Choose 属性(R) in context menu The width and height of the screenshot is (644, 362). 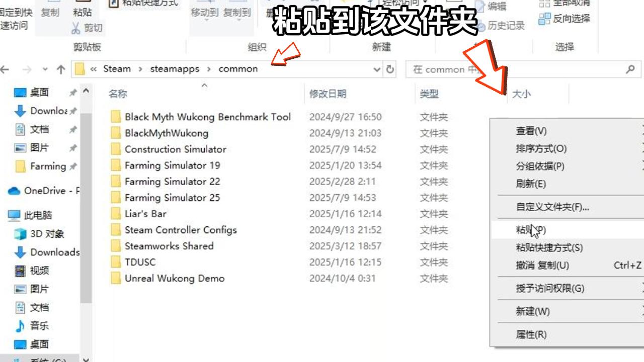tap(567, 334)
